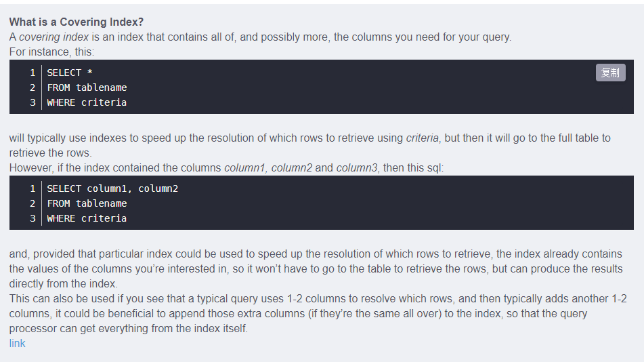The image size is (644, 362).
Task: Click the italic "column1" in the paragraph text
Action: (x=244, y=168)
